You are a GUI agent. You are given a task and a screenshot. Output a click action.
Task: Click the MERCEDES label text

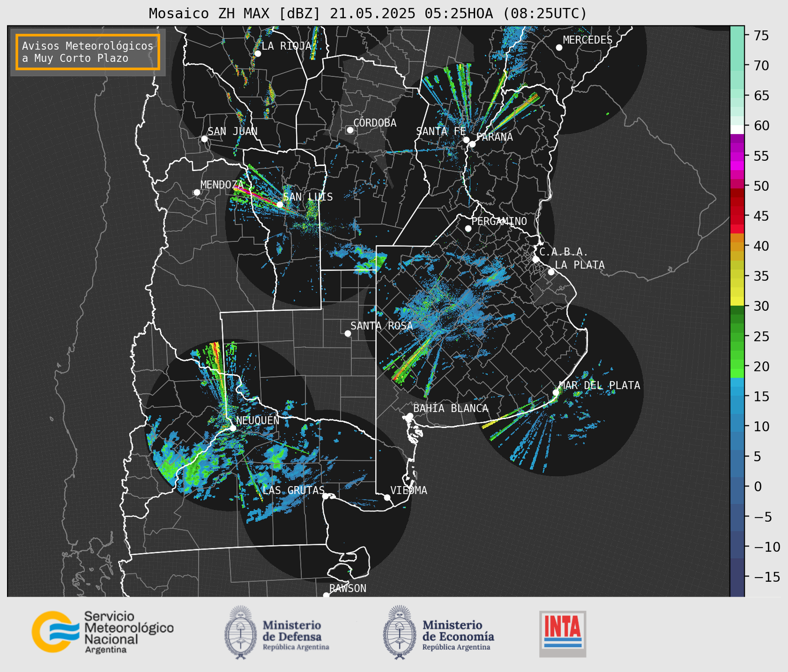point(588,40)
